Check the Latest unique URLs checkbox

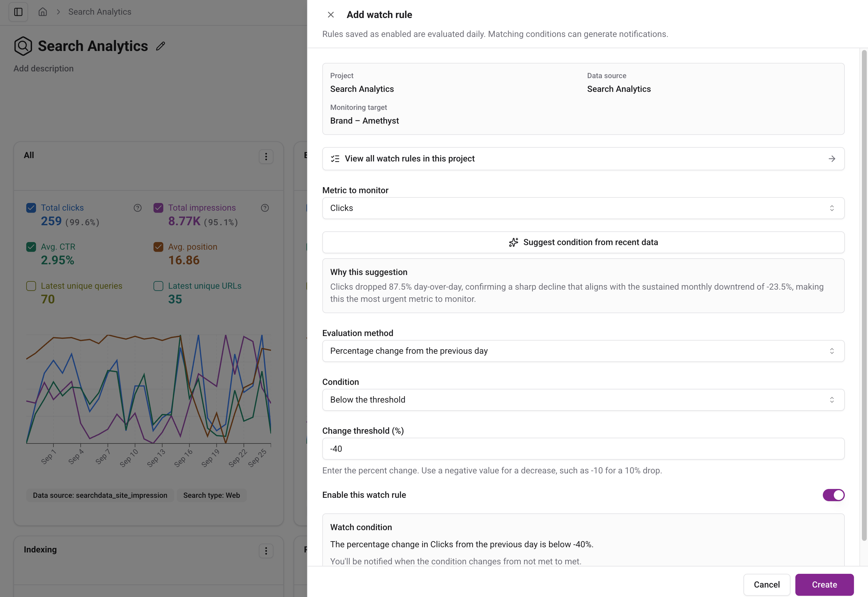pyautogui.click(x=158, y=286)
